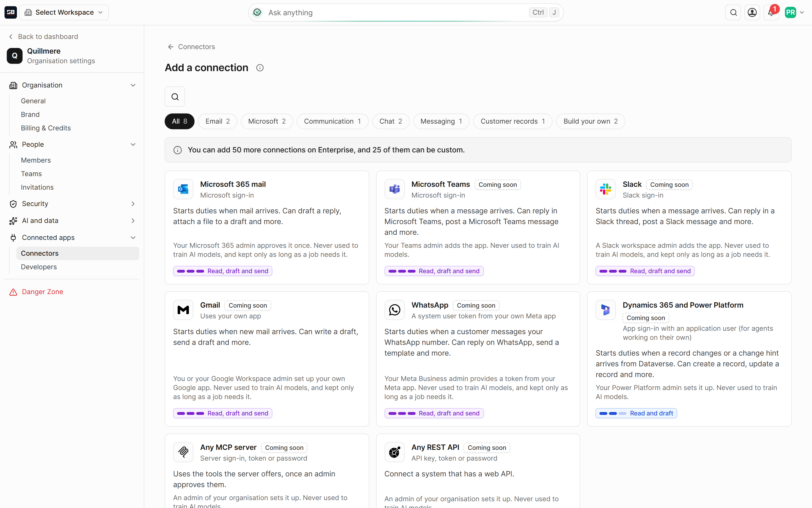Go back to dashboard
Viewport: 812px width, 508px height.
point(43,37)
